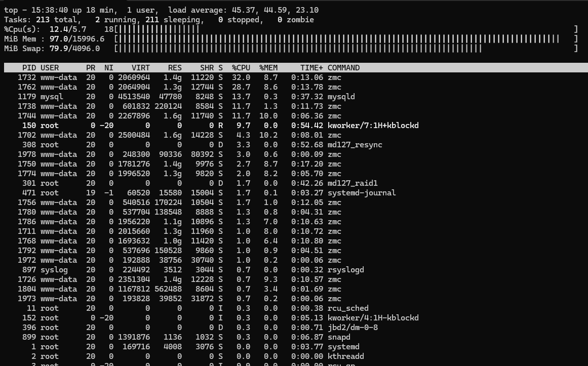
Task: Click the RES column header
Action: [175, 67]
